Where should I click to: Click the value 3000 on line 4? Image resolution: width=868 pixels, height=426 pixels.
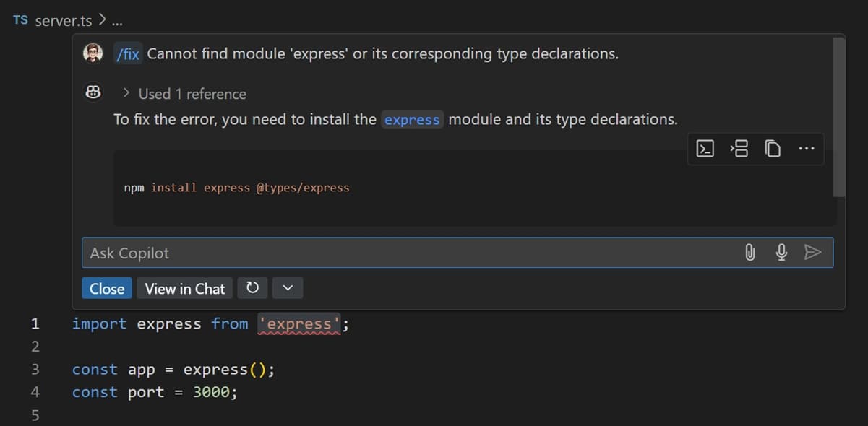(210, 392)
